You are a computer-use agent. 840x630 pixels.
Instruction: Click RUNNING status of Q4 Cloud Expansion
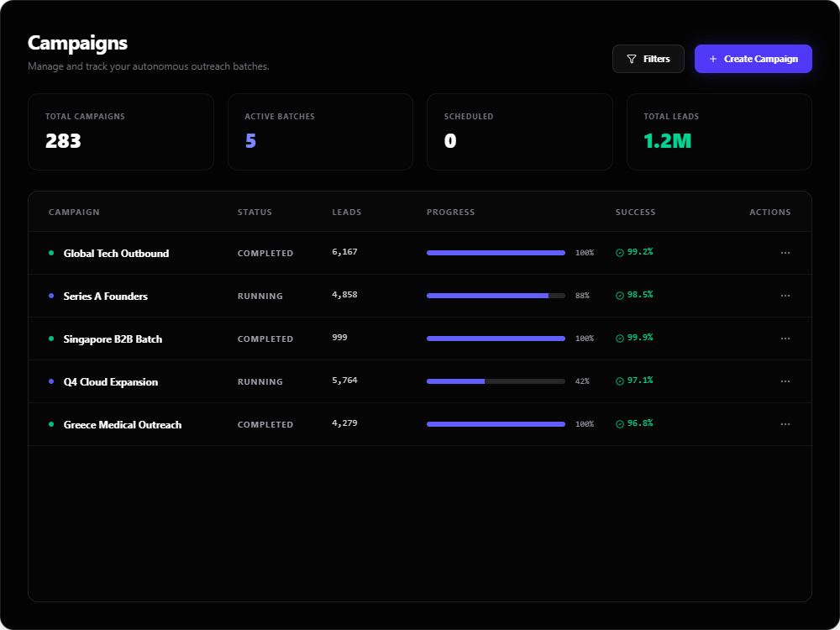point(260,382)
